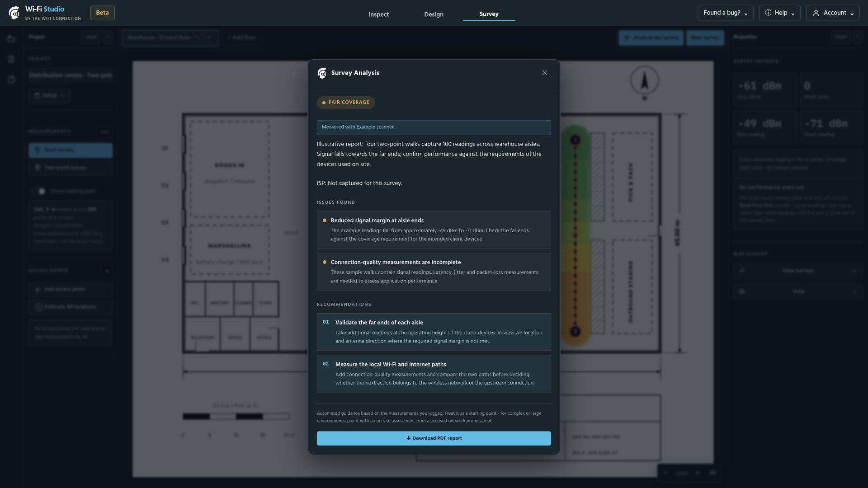868x488 pixels.
Task: Click the Wi-Fi Studio logo icon
Action: click(14, 13)
